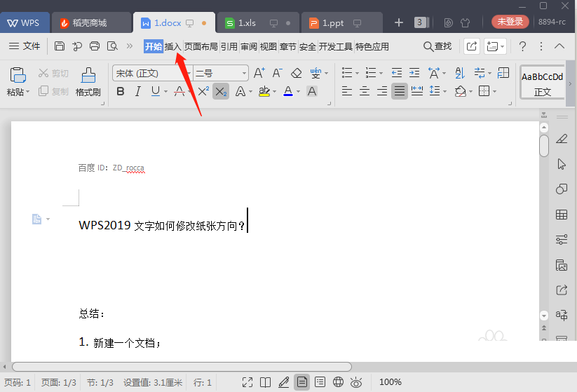
Task: Decrease indent icon
Action: [x=396, y=73]
